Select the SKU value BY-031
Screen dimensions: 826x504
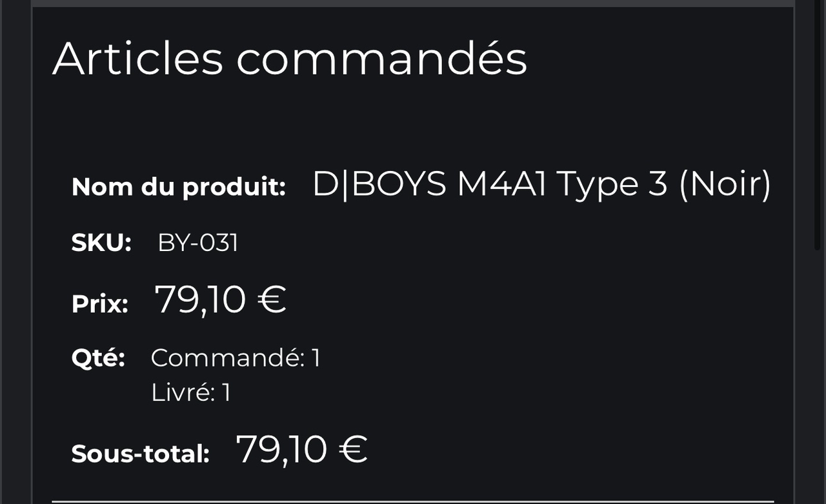[x=198, y=243]
